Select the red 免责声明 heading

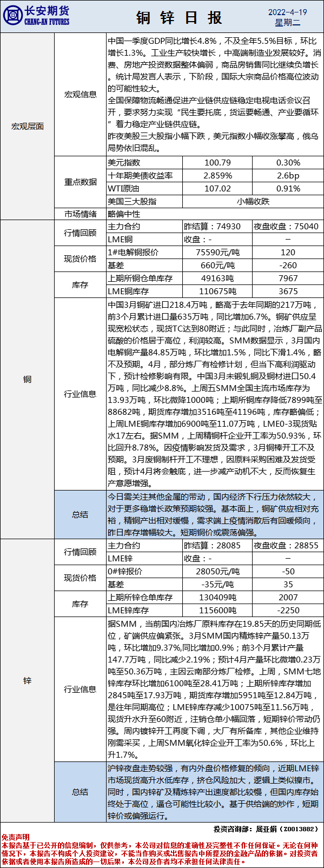[16, 837]
